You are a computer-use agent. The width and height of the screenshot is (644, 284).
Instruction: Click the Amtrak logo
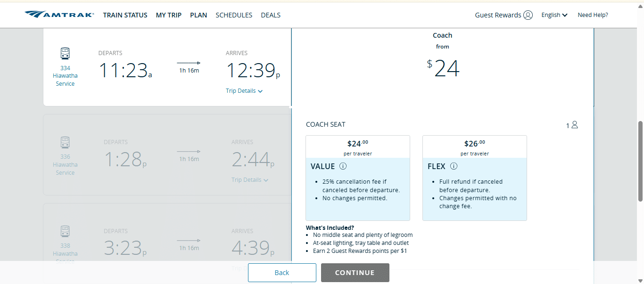59,14
